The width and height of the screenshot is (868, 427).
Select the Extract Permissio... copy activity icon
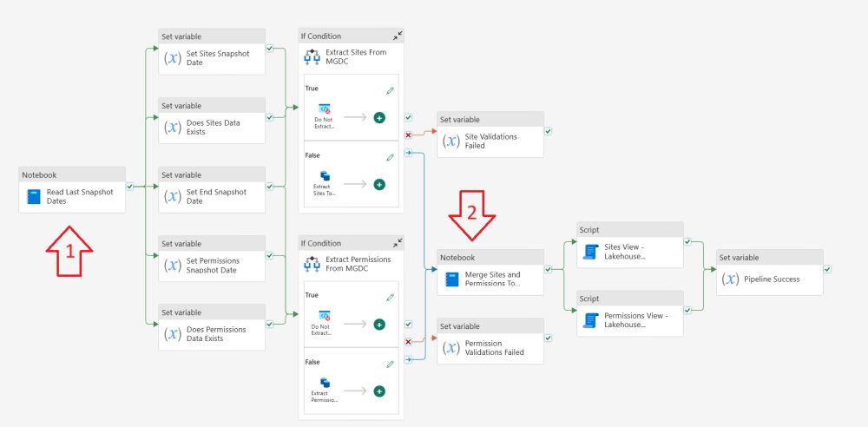pyautogui.click(x=325, y=383)
